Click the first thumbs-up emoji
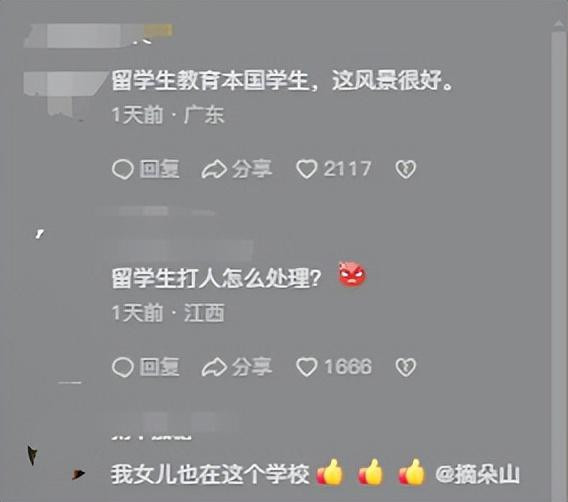 point(330,472)
